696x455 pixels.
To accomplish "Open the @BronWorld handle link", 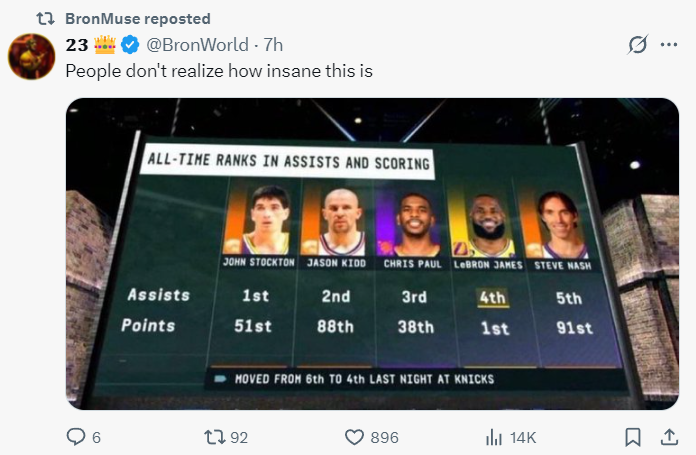I will (198, 45).
